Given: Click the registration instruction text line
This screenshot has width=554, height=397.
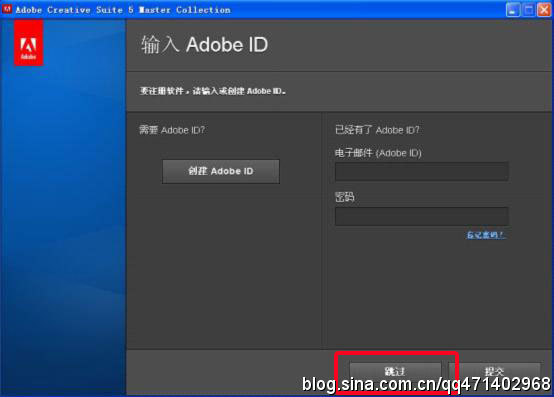Looking at the screenshot, I should pos(213,91).
